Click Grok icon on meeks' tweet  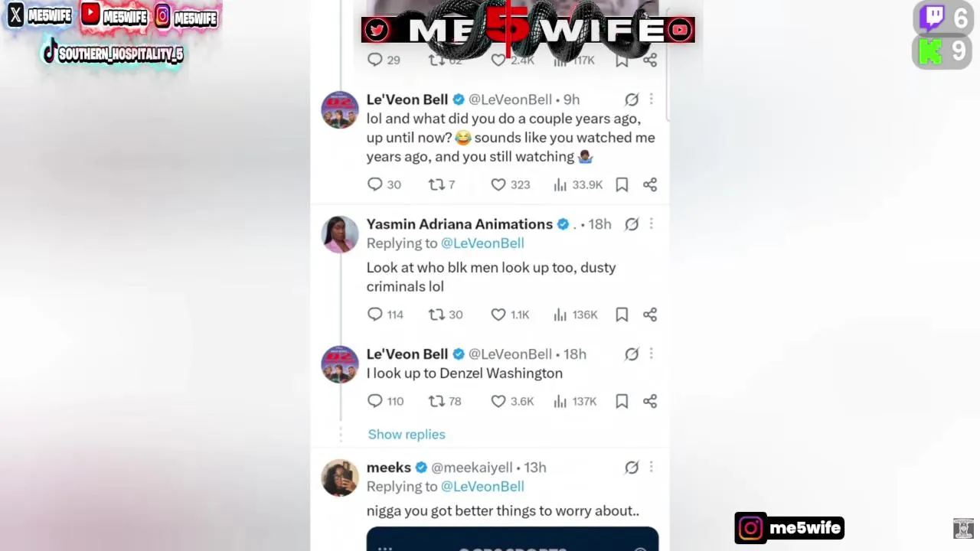(x=632, y=467)
